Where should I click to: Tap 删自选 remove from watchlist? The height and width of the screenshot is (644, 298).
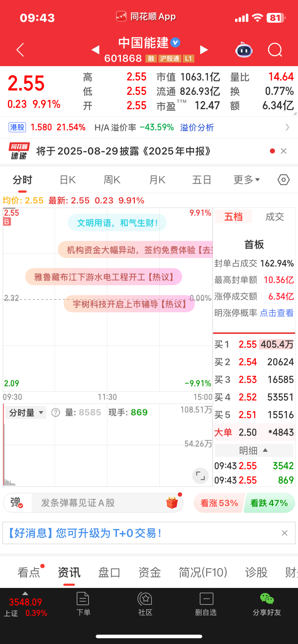(206, 604)
